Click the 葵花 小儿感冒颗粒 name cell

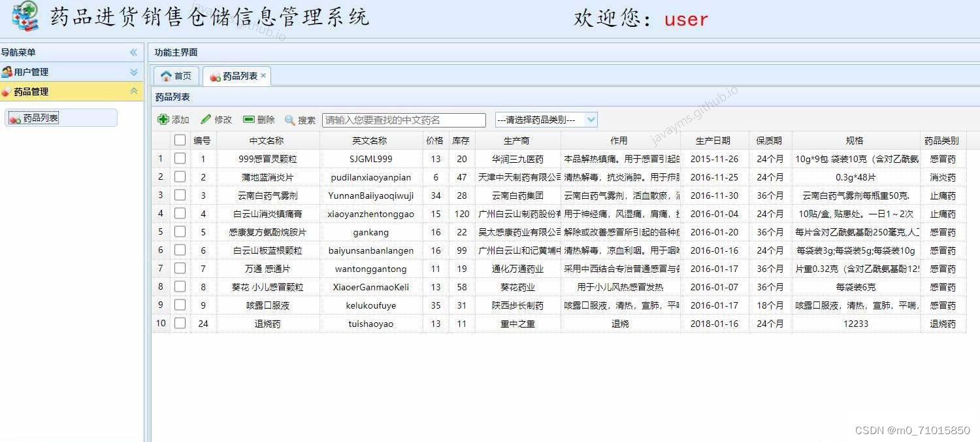point(268,287)
